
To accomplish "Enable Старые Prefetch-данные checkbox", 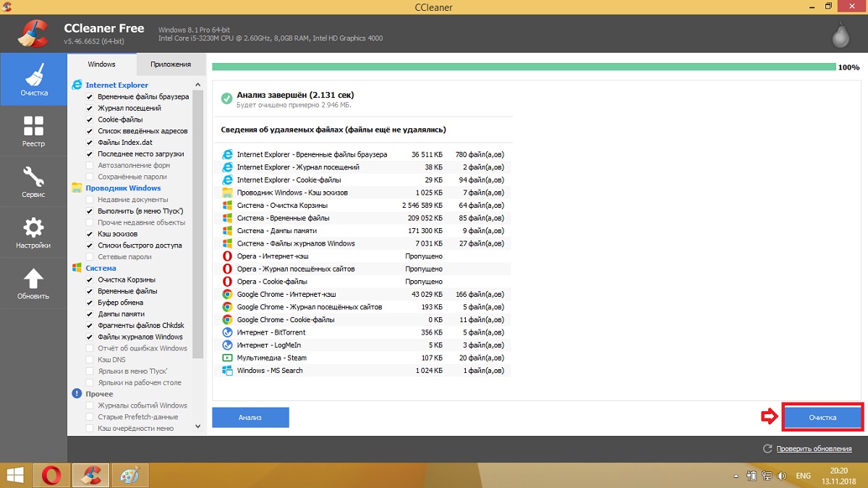I will tap(90, 417).
